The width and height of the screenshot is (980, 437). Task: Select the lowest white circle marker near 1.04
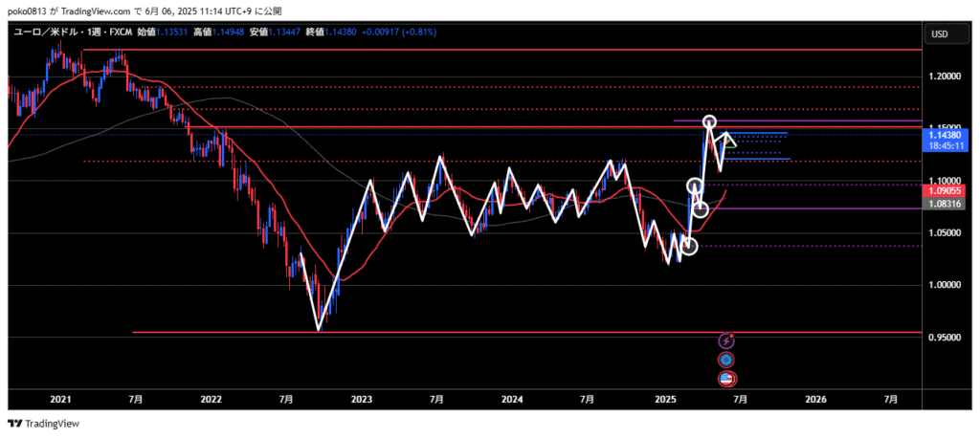(x=688, y=247)
